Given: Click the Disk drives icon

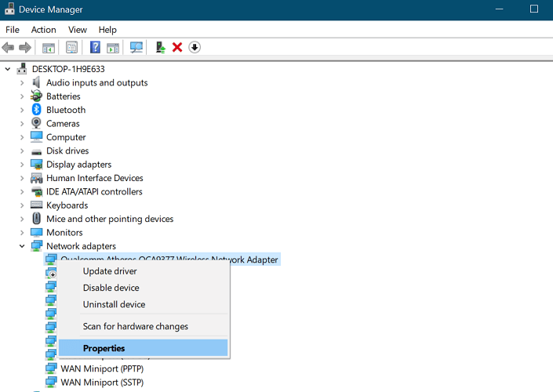Looking at the screenshot, I should click(36, 152).
